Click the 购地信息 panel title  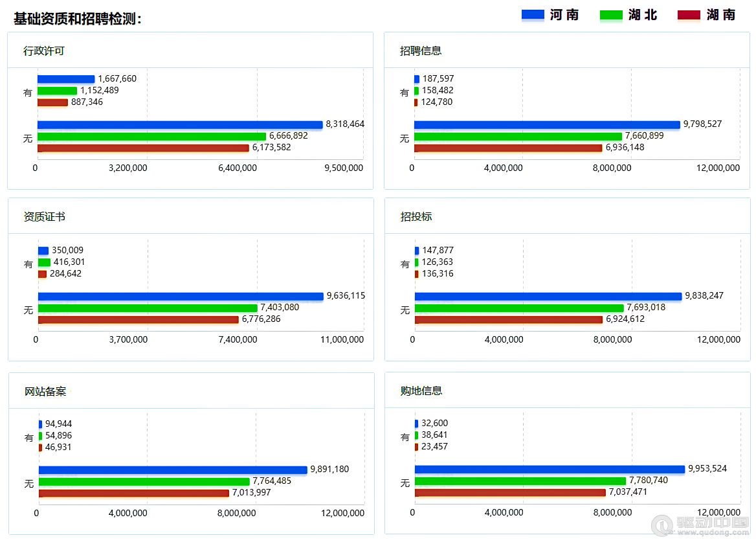[421, 391]
